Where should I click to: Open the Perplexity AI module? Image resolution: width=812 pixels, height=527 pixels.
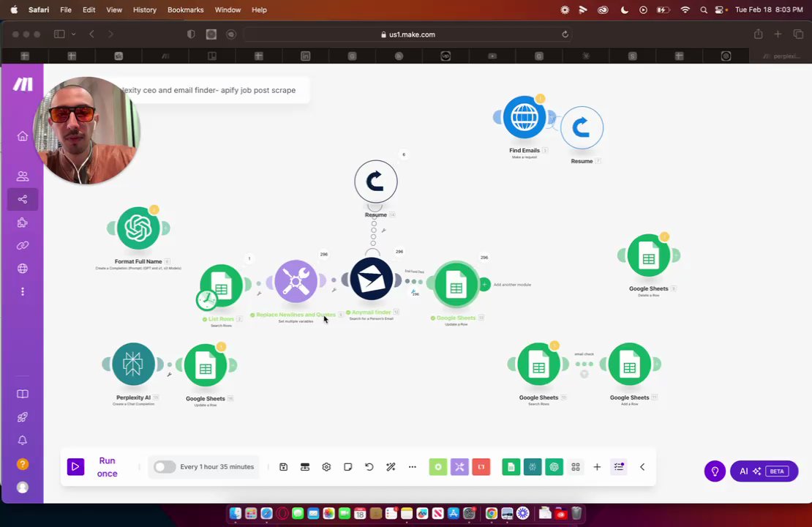coord(133,365)
